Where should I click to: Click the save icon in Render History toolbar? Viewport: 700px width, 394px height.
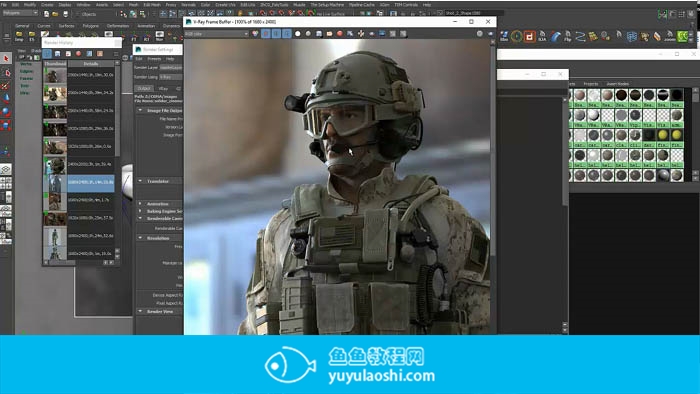(x=57, y=54)
